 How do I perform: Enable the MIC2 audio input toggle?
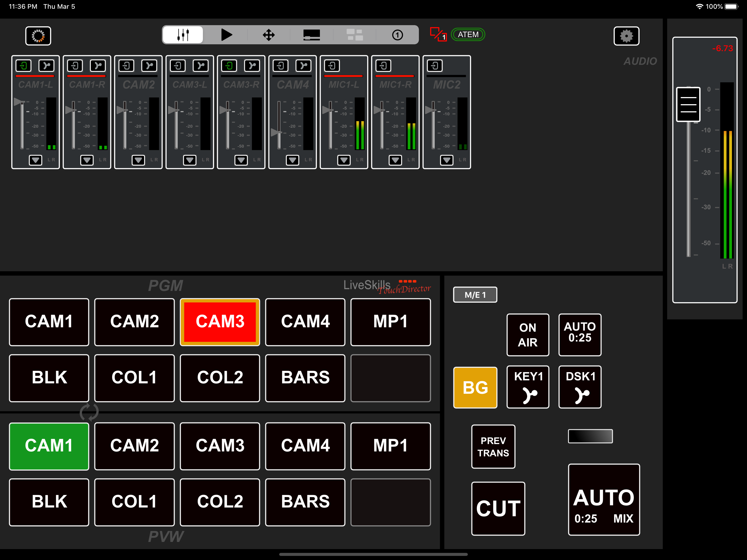point(435,66)
